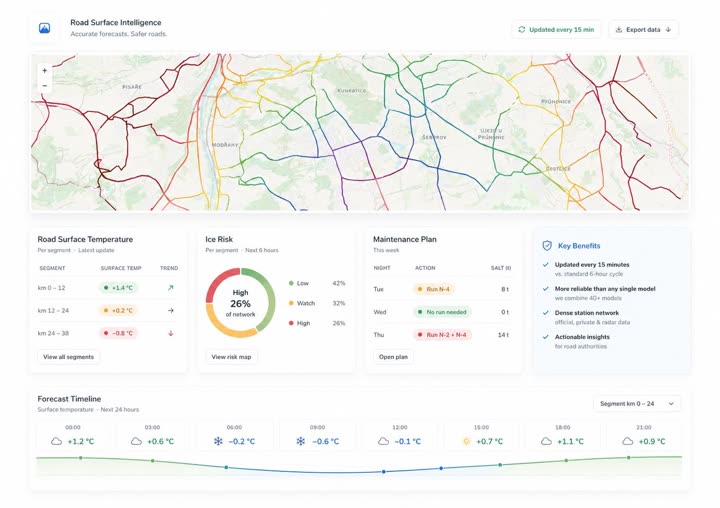Click the snowflake icon at 06:00 forecast
The width and height of the screenshot is (720, 508).
(x=218, y=441)
